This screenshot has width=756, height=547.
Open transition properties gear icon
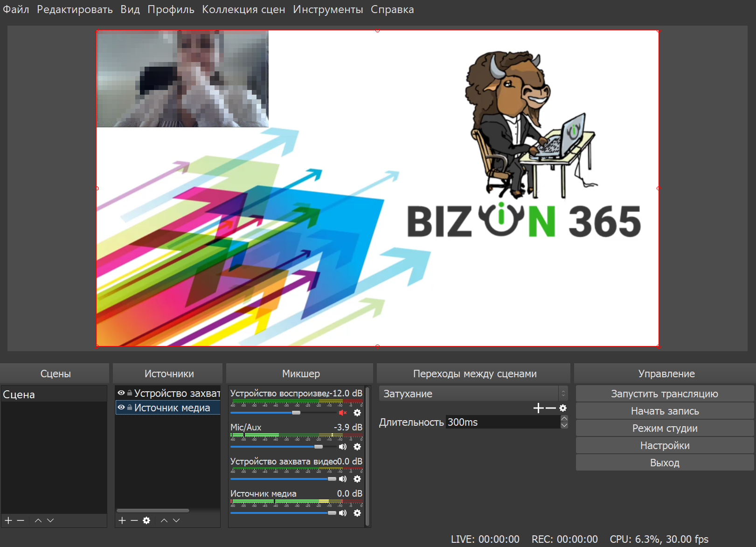[563, 408]
